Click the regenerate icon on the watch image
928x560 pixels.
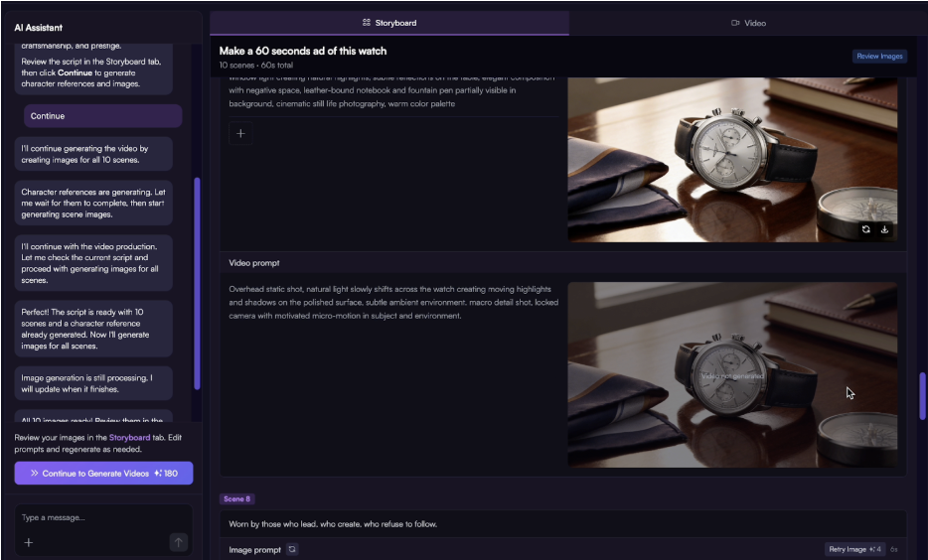pyautogui.click(x=865, y=229)
